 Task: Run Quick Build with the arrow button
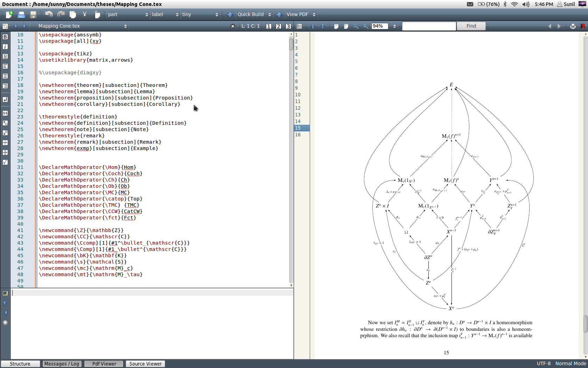coord(230,14)
